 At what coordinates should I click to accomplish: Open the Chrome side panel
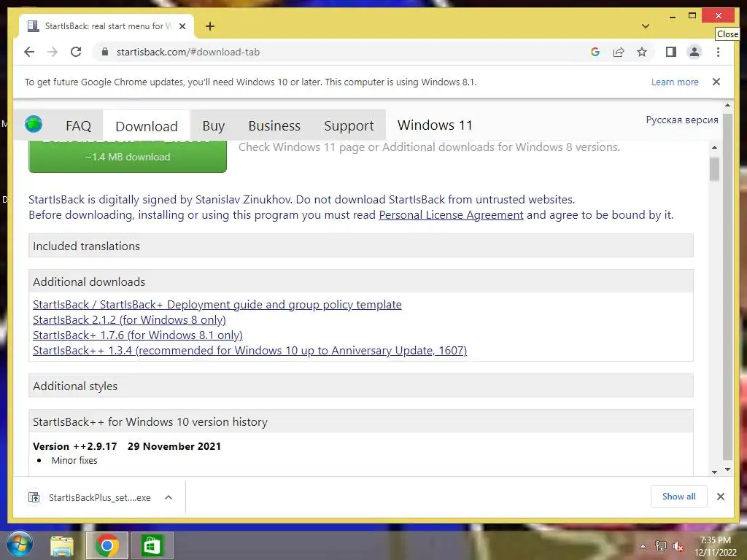pyautogui.click(x=671, y=52)
